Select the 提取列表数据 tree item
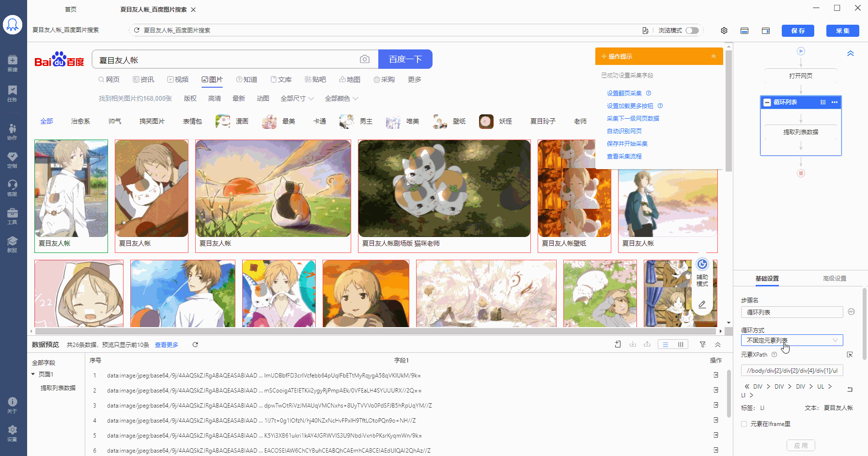This screenshot has height=456, width=868. [x=58, y=388]
